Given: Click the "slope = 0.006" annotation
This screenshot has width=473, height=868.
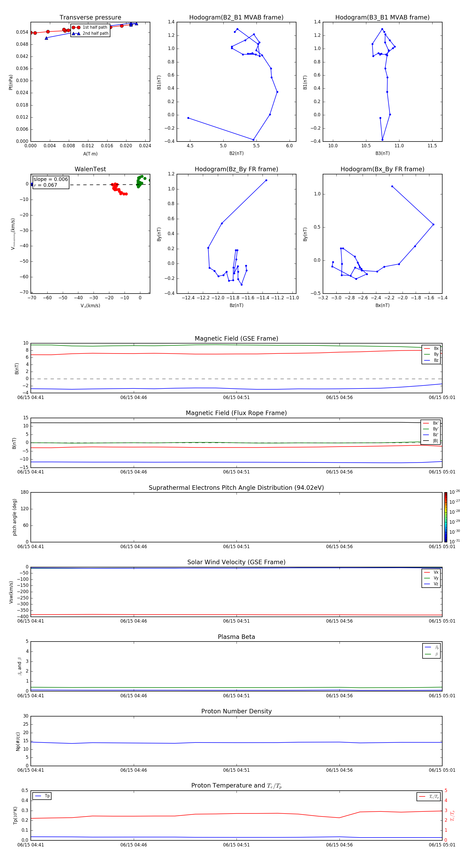Looking at the screenshot, I should [x=51, y=179].
